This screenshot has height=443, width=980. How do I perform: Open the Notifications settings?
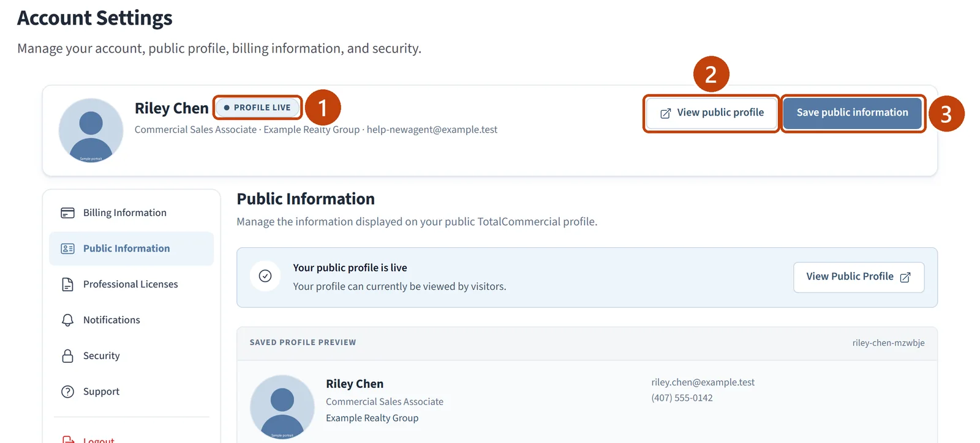pos(131,320)
